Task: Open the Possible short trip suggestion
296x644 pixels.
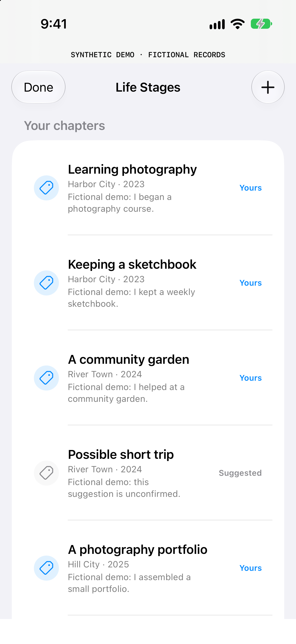Action: 148,473
